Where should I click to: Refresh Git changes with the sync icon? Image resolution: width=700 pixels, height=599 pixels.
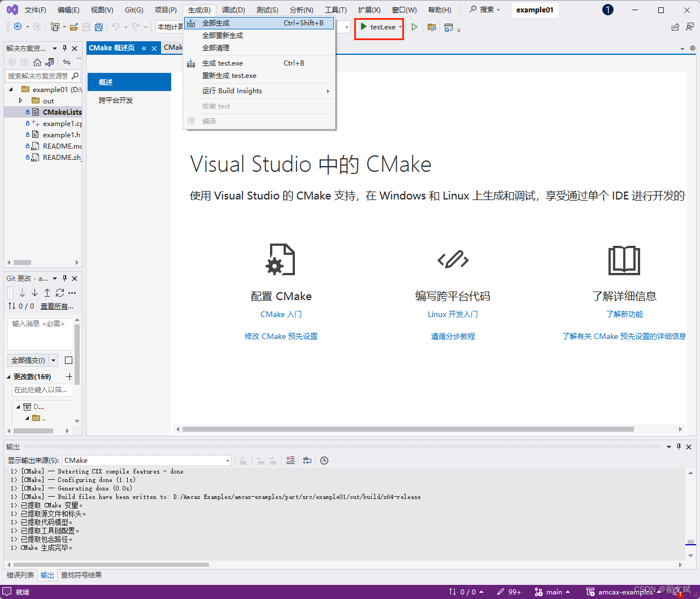(59, 293)
